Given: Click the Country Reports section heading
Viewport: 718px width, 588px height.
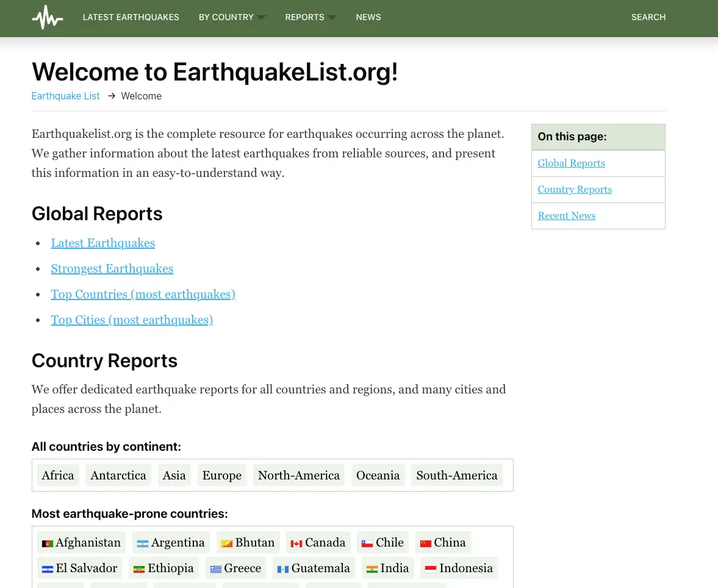Looking at the screenshot, I should [104, 361].
